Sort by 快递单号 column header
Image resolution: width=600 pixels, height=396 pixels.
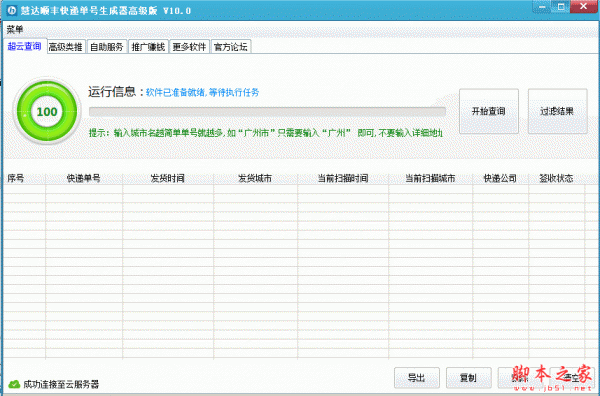point(84,178)
